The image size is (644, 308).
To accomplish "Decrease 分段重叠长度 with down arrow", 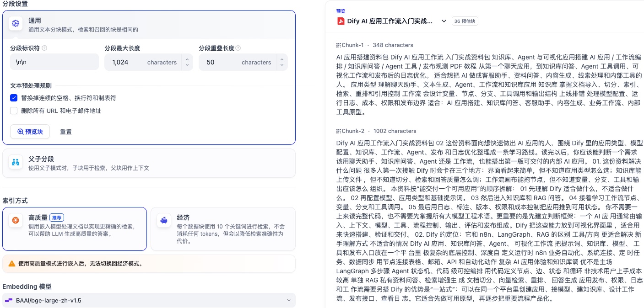I will (x=281, y=65).
